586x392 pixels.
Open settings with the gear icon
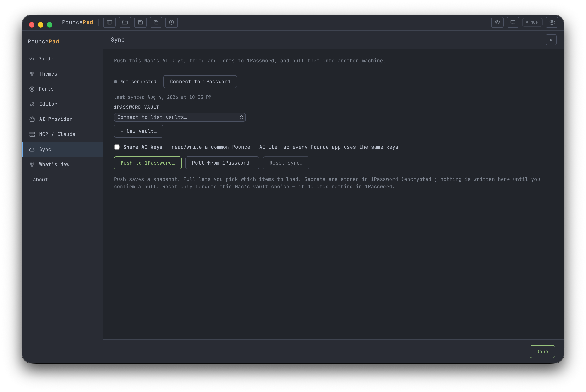click(552, 22)
